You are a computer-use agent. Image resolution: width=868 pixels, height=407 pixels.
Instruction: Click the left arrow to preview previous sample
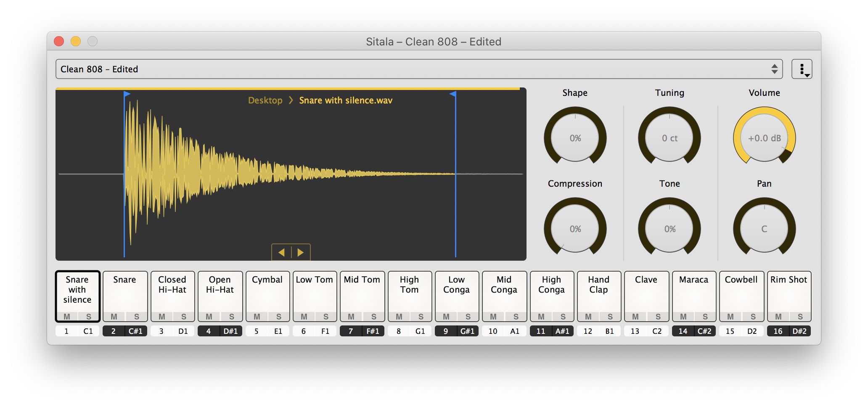[x=281, y=252]
